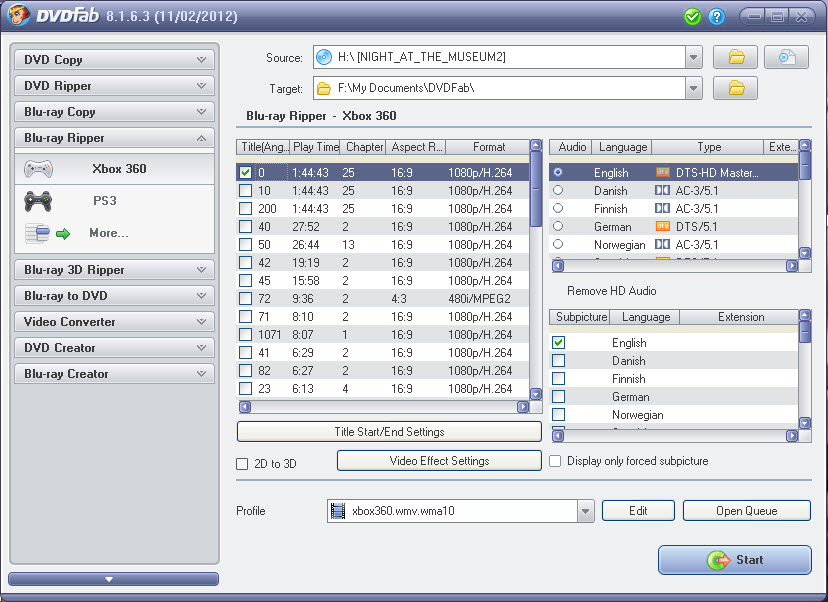Expand the Blu-ray Creator section

tap(114, 373)
